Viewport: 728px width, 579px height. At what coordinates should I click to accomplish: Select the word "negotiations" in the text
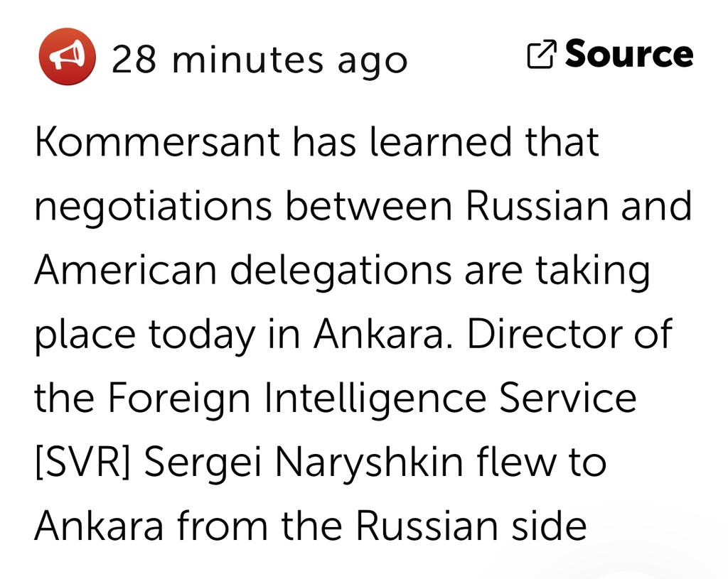[x=153, y=206]
